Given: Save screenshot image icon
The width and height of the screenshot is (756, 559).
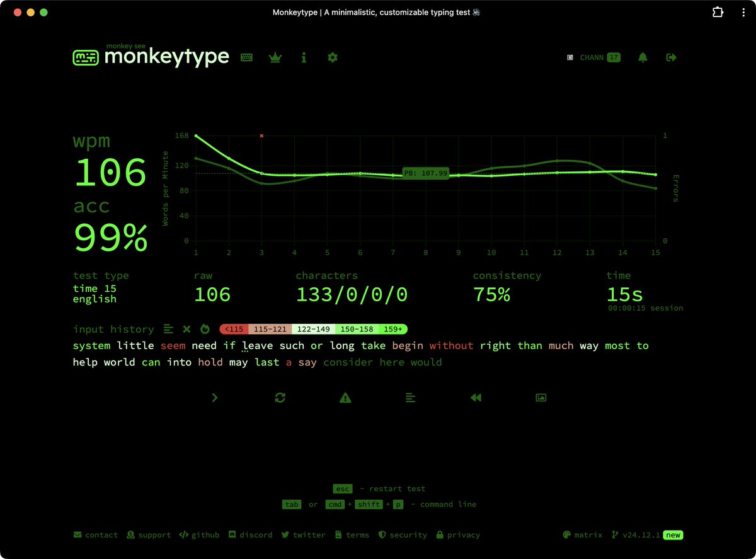Looking at the screenshot, I should [x=541, y=398].
